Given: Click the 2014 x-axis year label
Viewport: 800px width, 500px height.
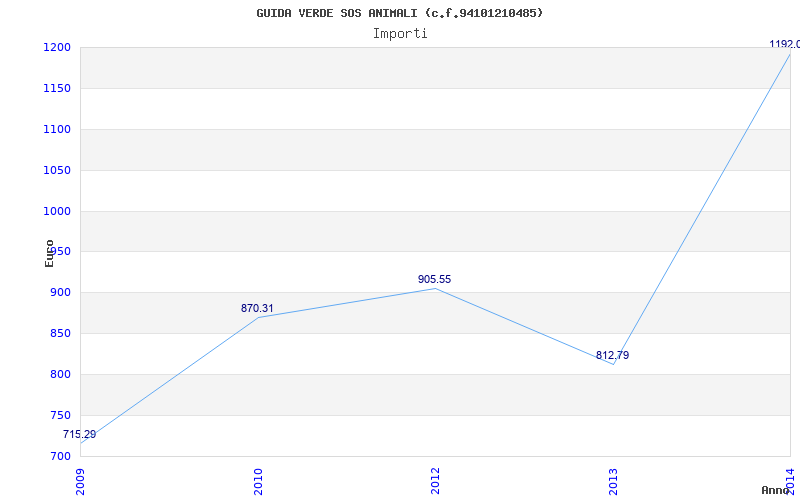Looking at the screenshot, I should click(x=790, y=482).
